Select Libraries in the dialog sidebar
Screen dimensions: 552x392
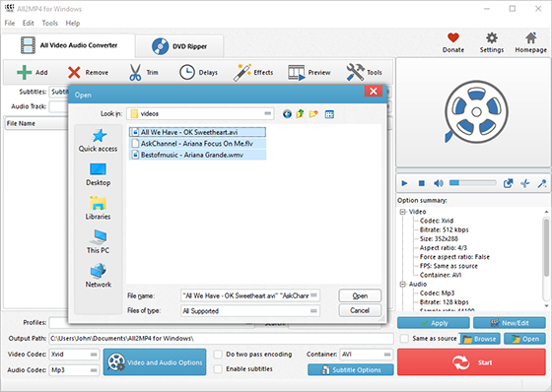(99, 208)
